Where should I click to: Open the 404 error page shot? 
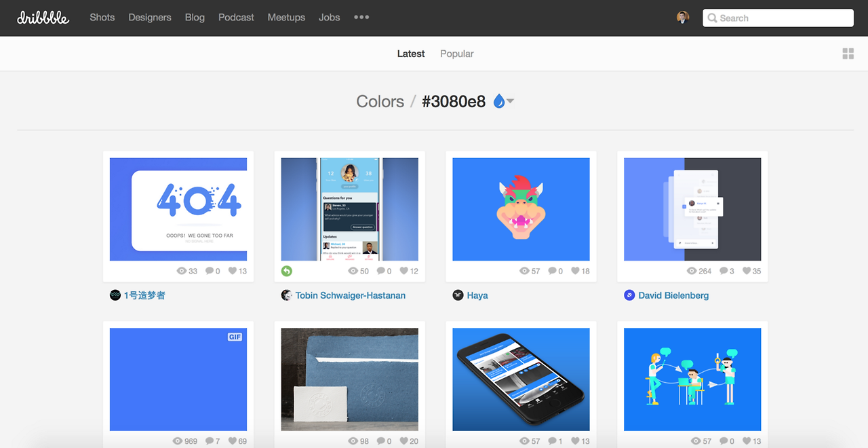pos(178,209)
